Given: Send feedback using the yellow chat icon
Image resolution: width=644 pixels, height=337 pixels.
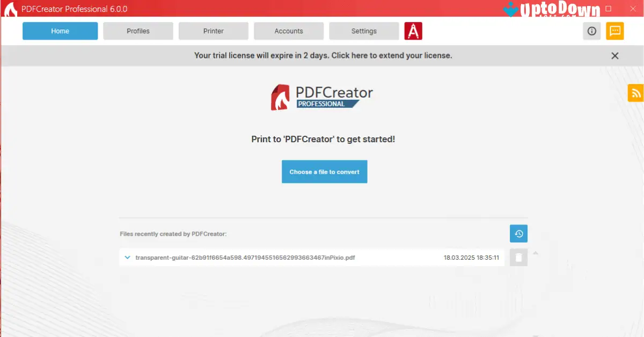Looking at the screenshot, I should click(614, 31).
